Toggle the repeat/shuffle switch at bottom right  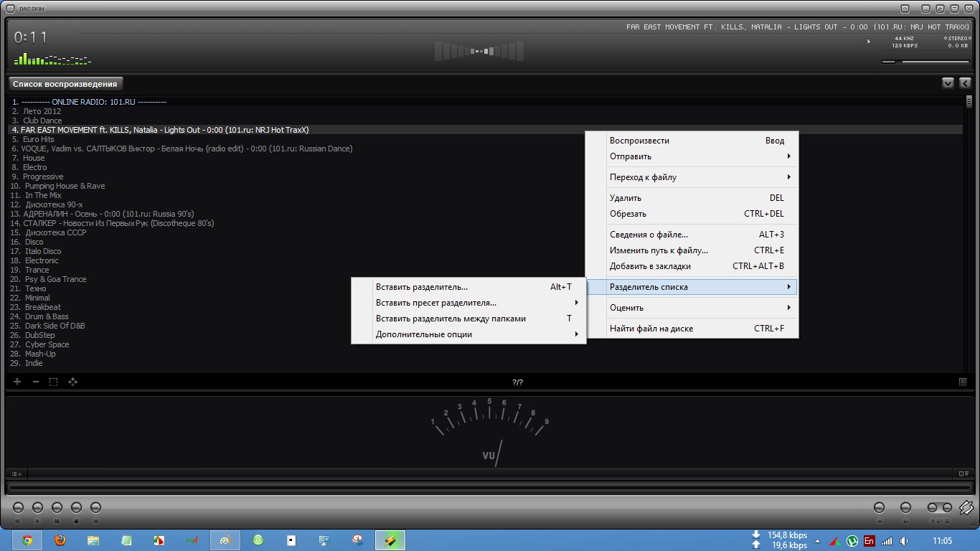pyautogui.click(x=940, y=508)
